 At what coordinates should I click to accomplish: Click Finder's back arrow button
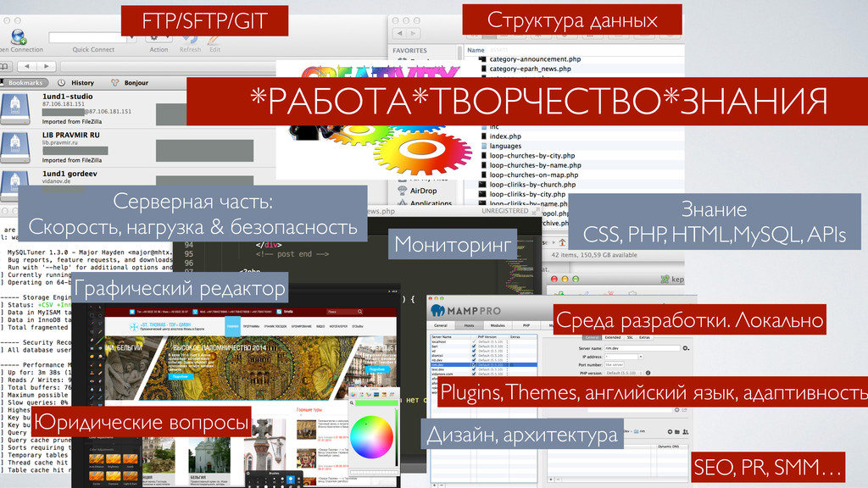pos(400,34)
